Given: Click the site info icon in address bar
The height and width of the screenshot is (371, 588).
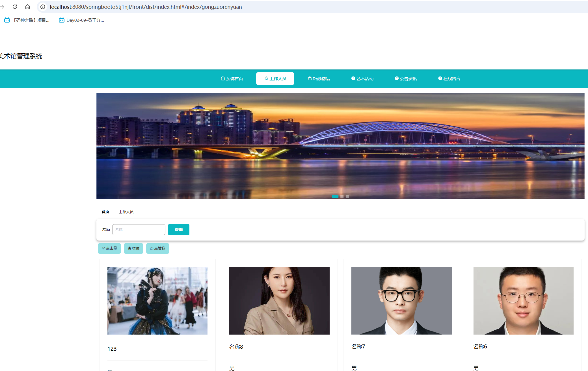Looking at the screenshot, I should (43, 7).
